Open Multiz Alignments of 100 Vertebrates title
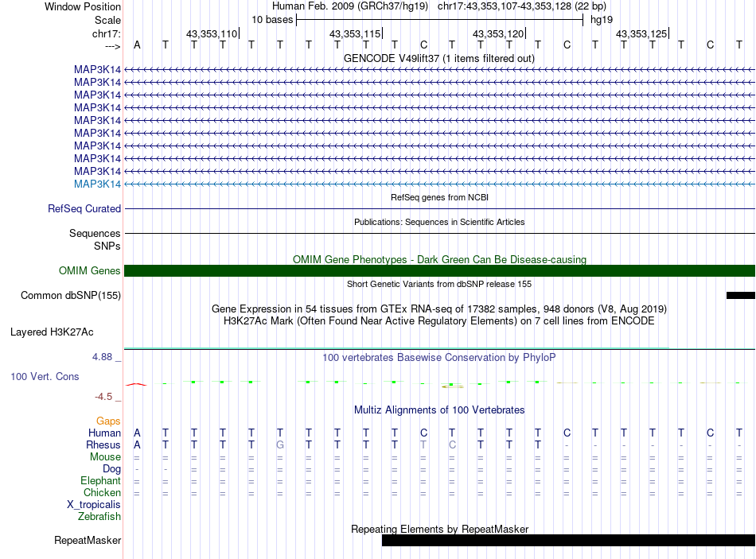756x559 pixels. pos(439,410)
